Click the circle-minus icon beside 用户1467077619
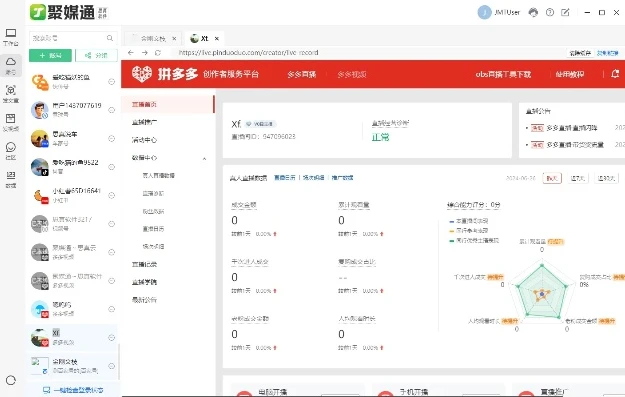This screenshot has height=397, width=625. coord(112,110)
